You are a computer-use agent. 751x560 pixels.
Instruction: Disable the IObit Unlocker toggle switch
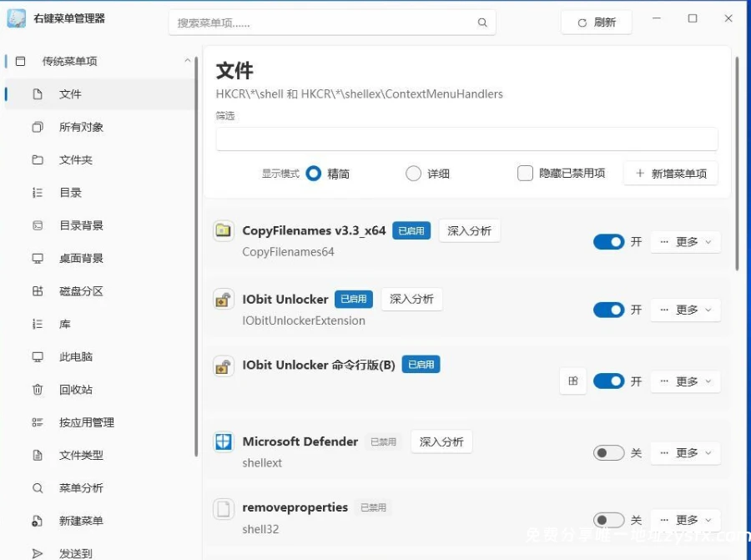(x=609, y=310)
